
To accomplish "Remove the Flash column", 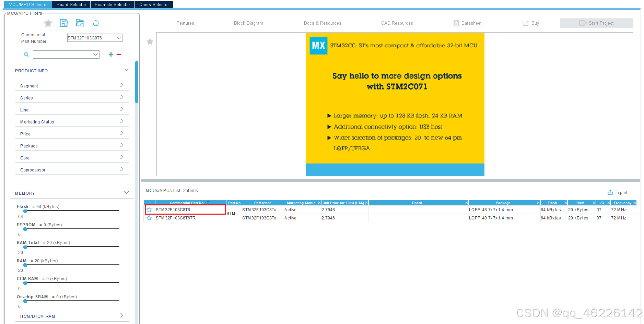I will point(566,203).
